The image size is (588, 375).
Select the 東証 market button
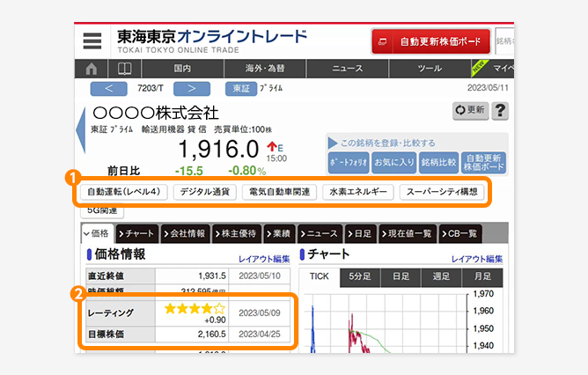(241, 89)
